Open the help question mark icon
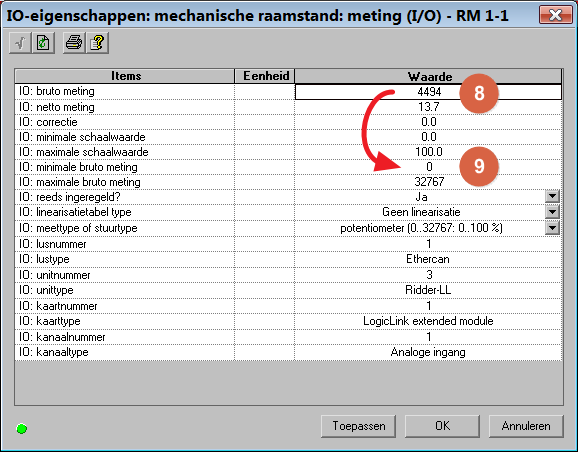The width and height of the screenshot is (578, 452). point(97,43)
